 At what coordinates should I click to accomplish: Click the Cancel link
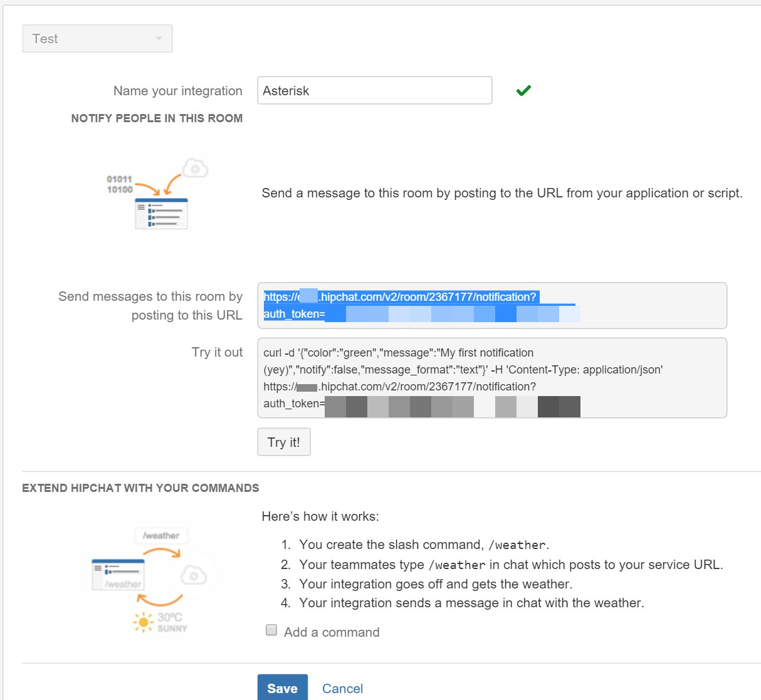tap(342, 689)
